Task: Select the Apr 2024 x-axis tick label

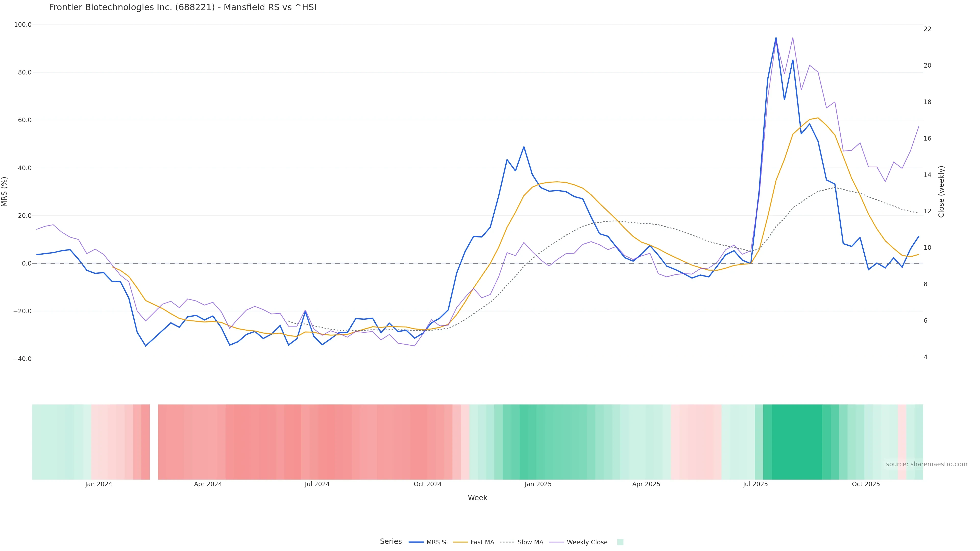Action: 208,484
